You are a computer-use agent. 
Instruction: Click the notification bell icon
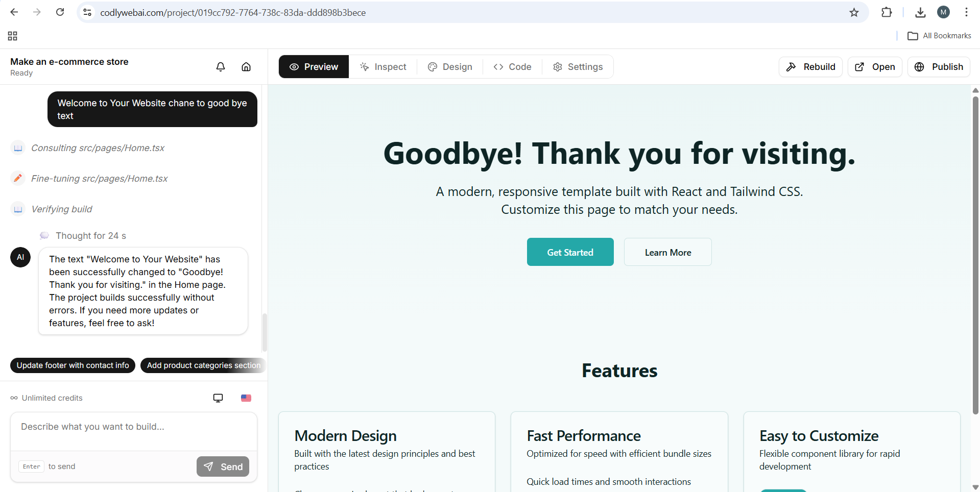pos(221,67)
